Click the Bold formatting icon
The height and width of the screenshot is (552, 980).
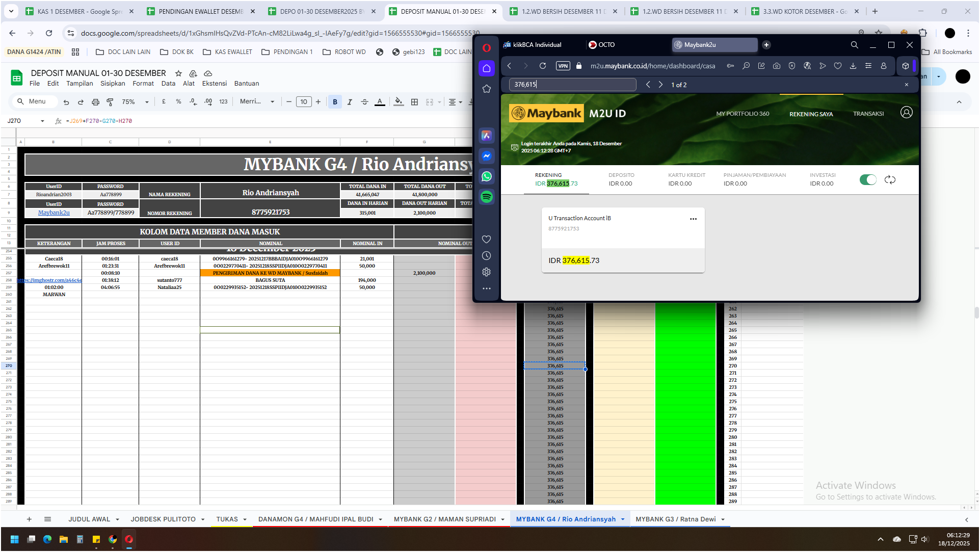(335, 102)
